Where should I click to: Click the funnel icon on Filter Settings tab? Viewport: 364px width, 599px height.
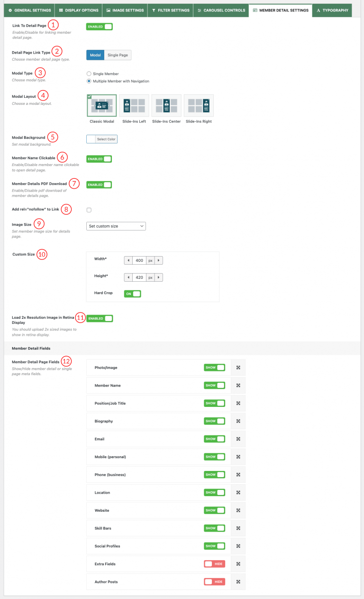tap(154, 10)
